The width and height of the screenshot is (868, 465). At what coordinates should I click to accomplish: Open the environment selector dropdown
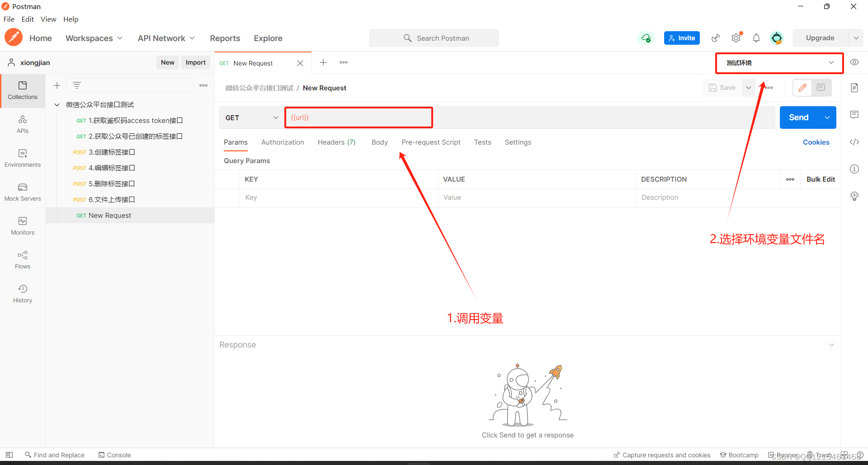[779, 63]
